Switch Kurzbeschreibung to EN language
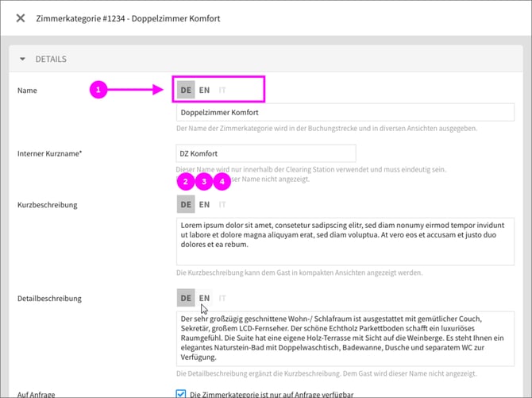The image size is (532, 398). pos(204,204)
